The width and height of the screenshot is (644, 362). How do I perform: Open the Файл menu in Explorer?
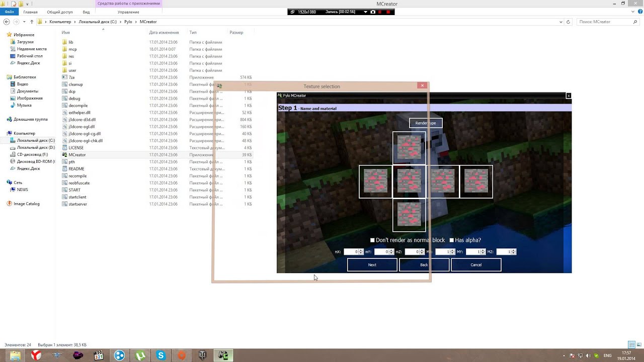pyautogui.click(x=10, y=12)
